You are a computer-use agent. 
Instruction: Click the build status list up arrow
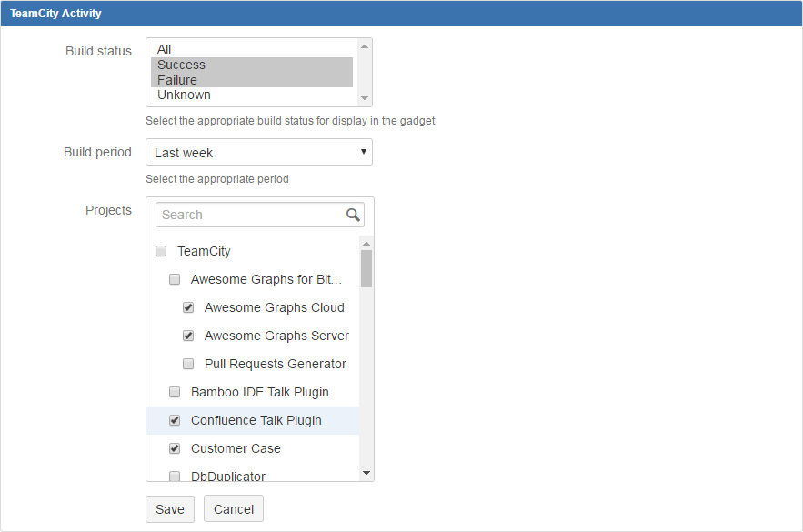[x=365, y=46]
